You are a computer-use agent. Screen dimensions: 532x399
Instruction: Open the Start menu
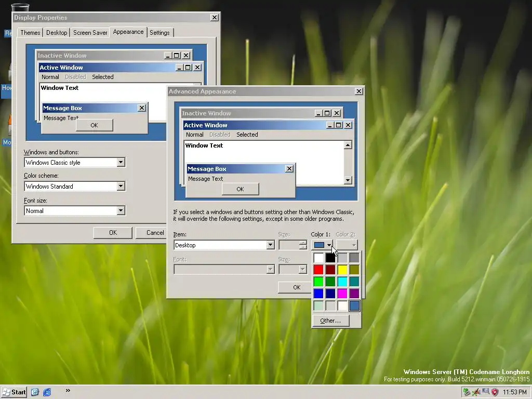coord(14,392)
